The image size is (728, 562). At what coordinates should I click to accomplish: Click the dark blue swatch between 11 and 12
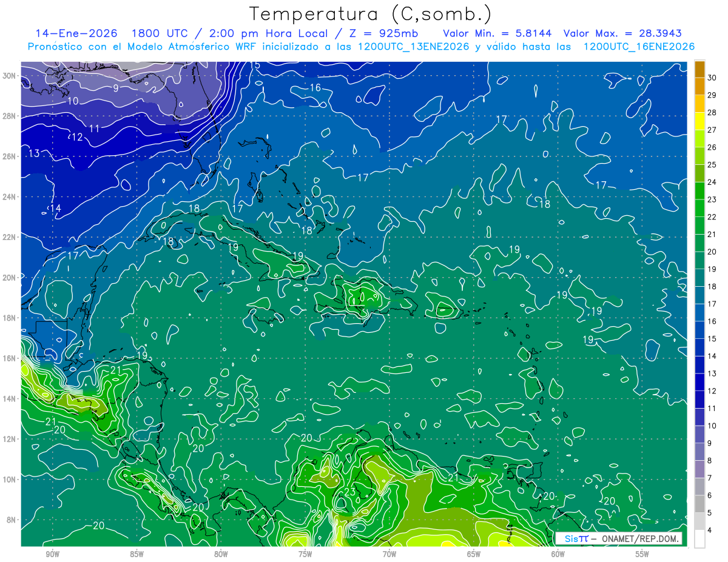click(x=699, y=400)
